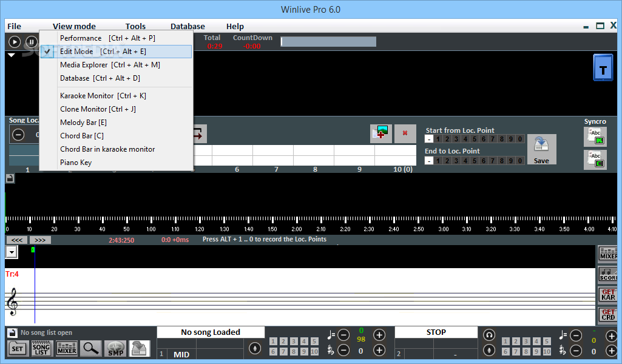The height and width of the screenshot is (364, 622).
Task: Click the green marker on track timeline
Action: (33, 249)
